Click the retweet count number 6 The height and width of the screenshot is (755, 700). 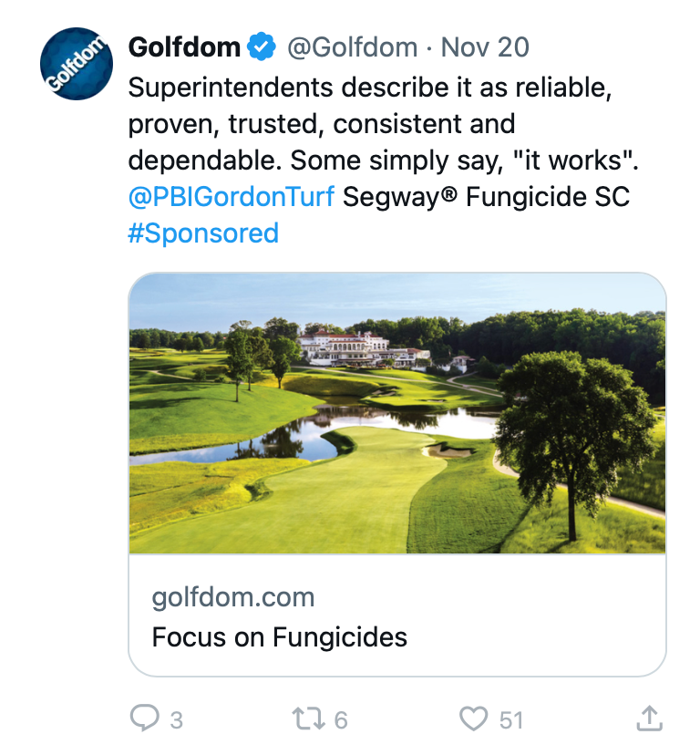click(341, 720)
